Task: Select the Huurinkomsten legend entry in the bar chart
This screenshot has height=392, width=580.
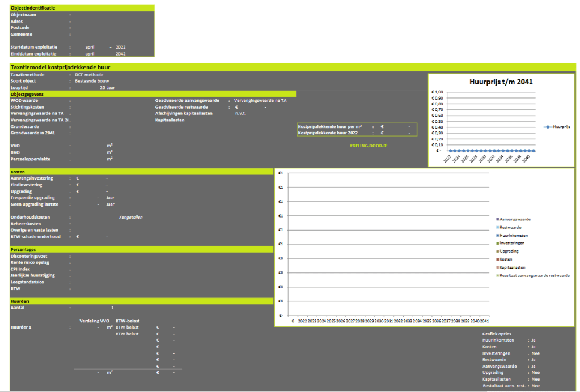Action: tap(514, 235)
